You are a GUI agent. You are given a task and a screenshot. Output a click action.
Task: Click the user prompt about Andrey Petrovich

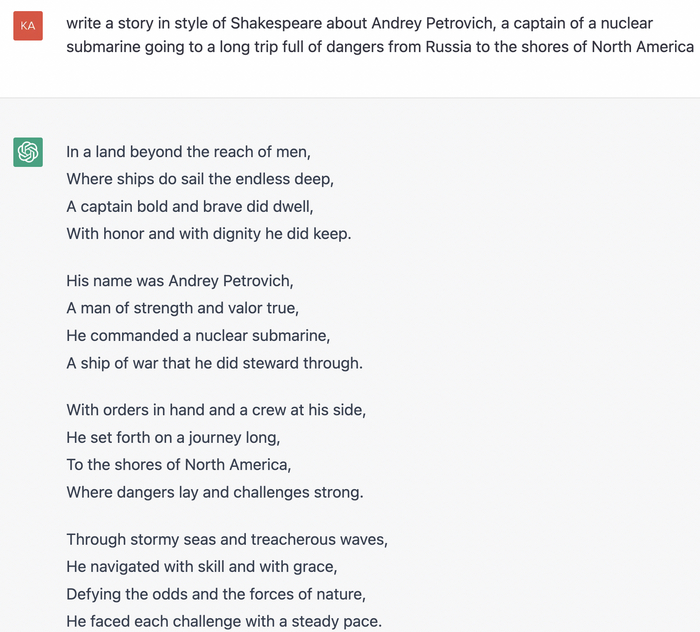(x=380, y=35)
